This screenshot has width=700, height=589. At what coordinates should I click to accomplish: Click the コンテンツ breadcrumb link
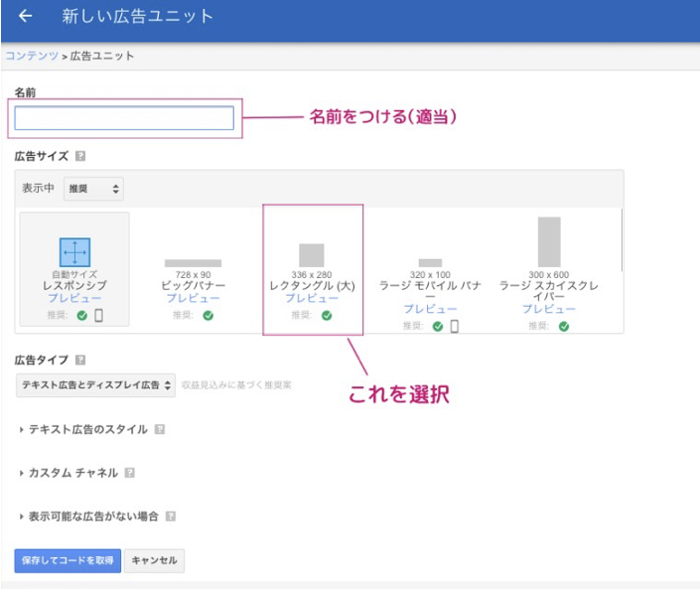click(x=31, y=56)
